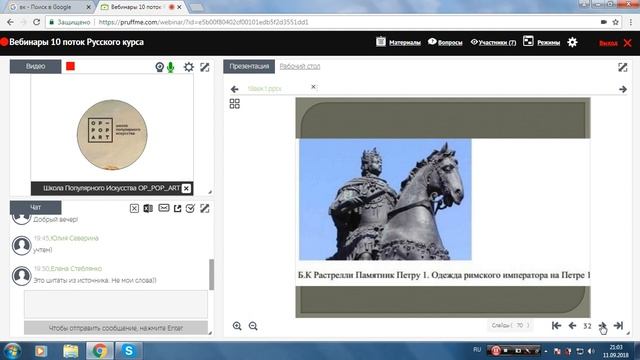
Task: Pop out the chat in external window
Action: [177, 209]
